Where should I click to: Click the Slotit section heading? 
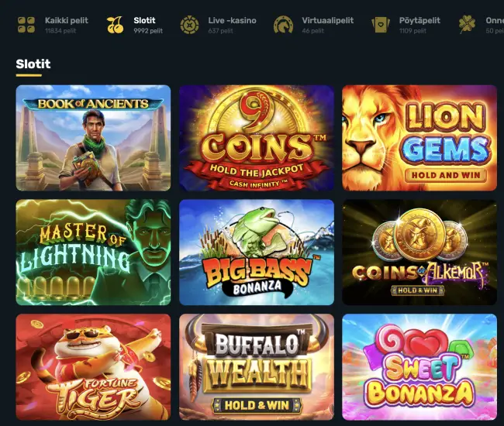pyautogui.click(x=33, y=64)
